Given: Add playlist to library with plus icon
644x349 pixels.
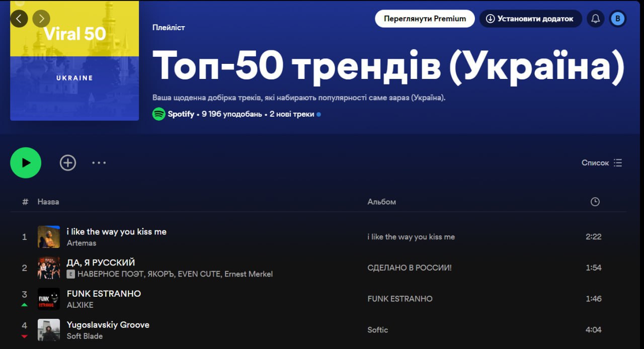Looking at the screenshot, I should tap(68, 162).
